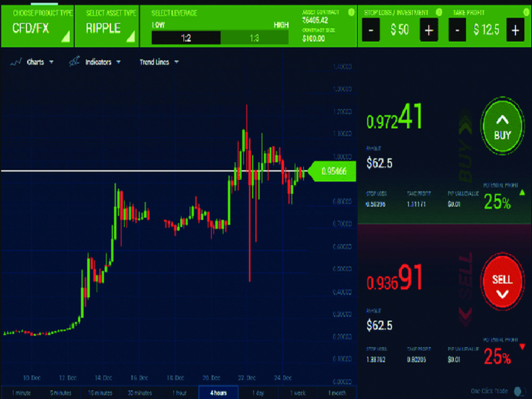Switch to the 1 month timeframe
This screenshot has width=532, height=399.
[337, 393]
